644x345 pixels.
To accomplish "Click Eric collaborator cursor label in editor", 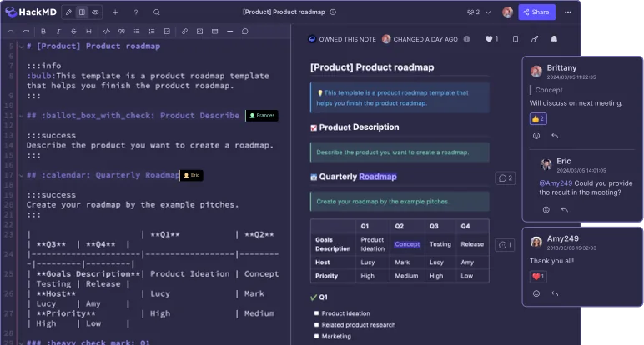I will [x=191, y=175].
